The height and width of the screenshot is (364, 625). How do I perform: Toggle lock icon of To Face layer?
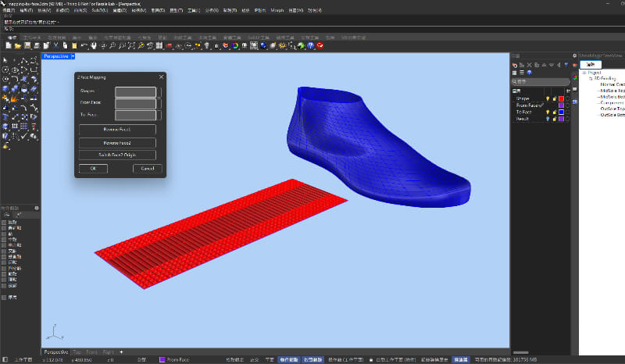(x=554, y=112)
